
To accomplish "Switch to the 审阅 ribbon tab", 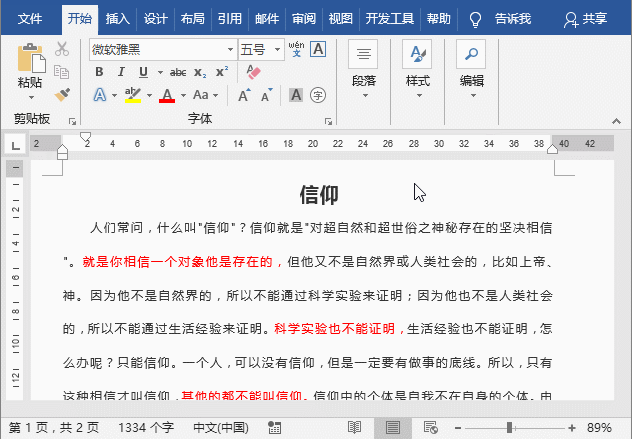I will point(304,18).
